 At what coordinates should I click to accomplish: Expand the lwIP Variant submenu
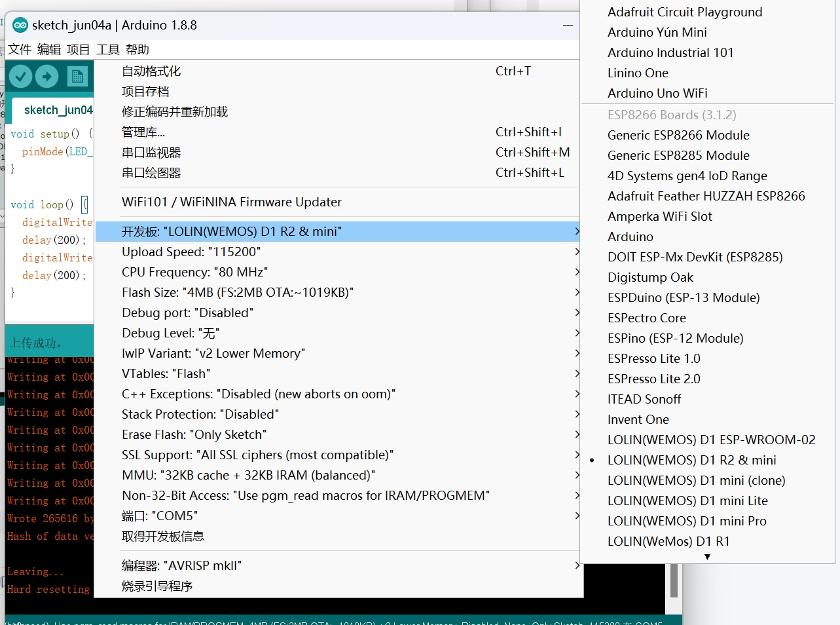point(338,354)
